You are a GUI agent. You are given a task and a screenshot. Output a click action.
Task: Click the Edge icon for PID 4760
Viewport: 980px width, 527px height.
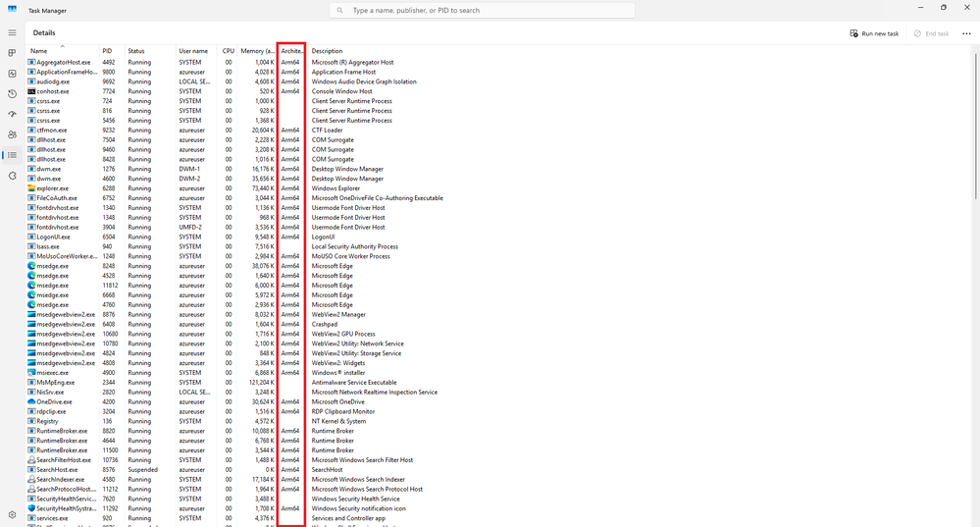tap(31, 304)
